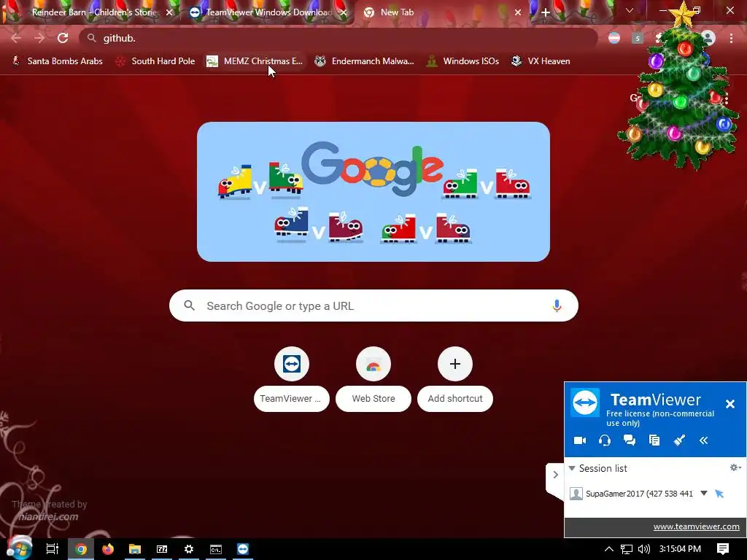Open TeamViewer file box icon
Viewport: 747px width, 560px height.
tap(654, 440)
